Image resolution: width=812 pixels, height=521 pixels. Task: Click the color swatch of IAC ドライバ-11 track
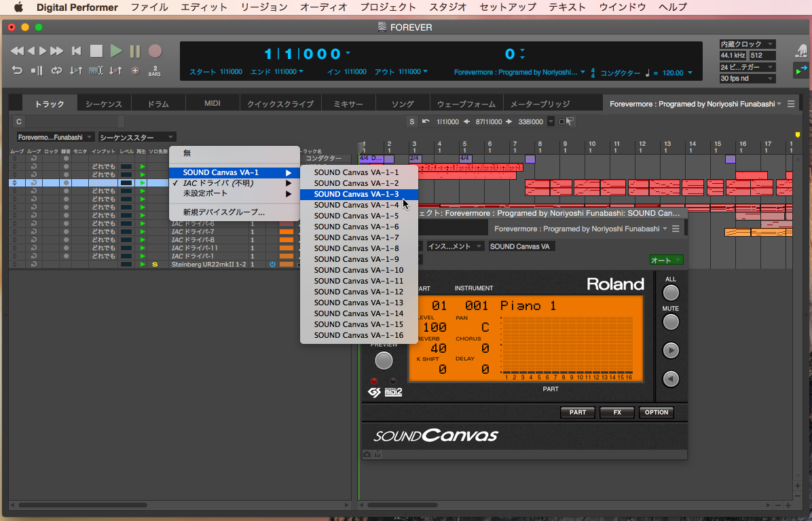[x=287, y=248]
